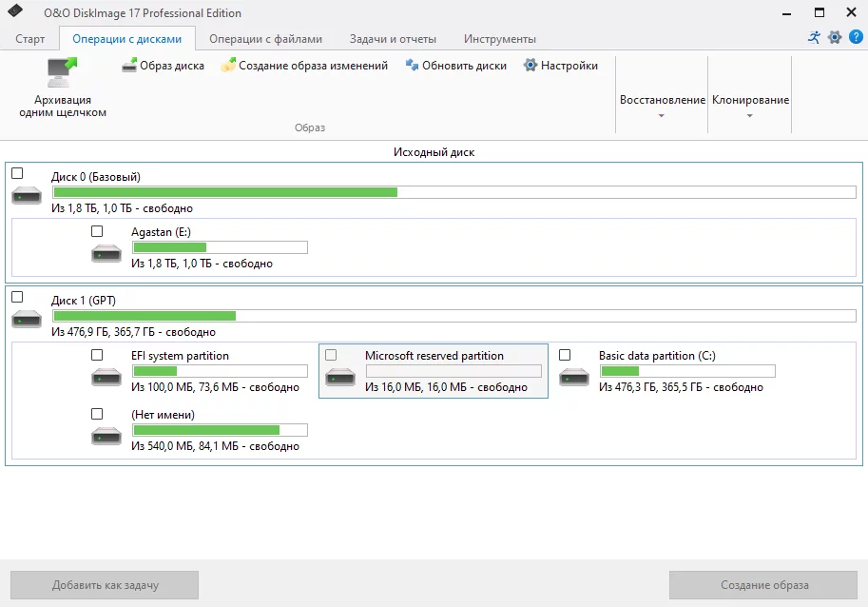Image resolution: width=868 pixels, height=607 pixels.
Task: Open the blue help question mark icon
Action: 856,37
